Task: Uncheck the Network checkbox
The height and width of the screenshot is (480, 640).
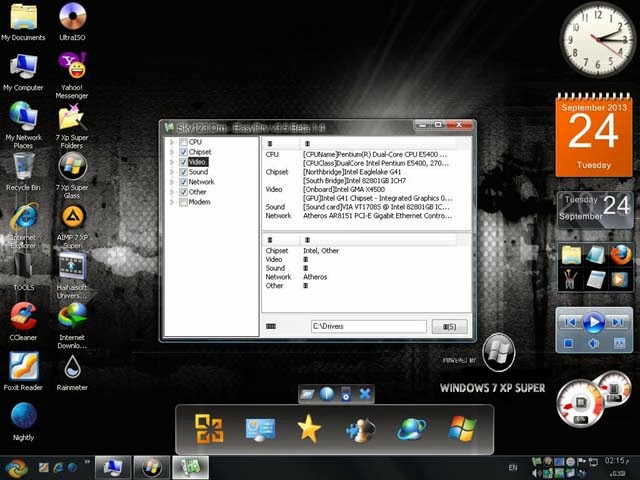Action: click(x=183, y=182)
